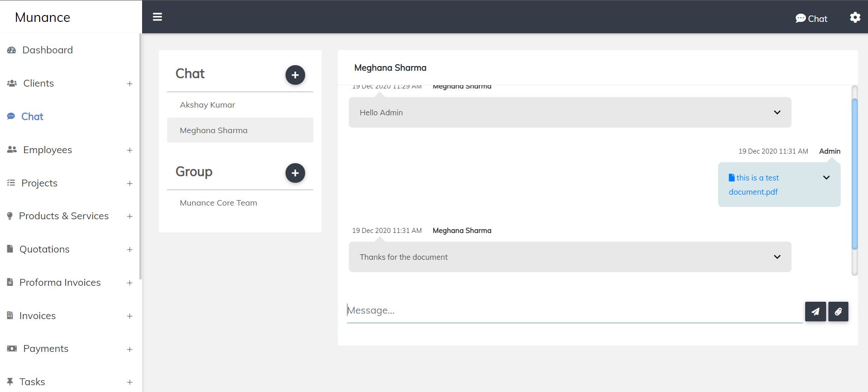The height and width of the screenshot is (392, 868).
Task: Open Dashboard in sidebar
Action: point(47,50)
